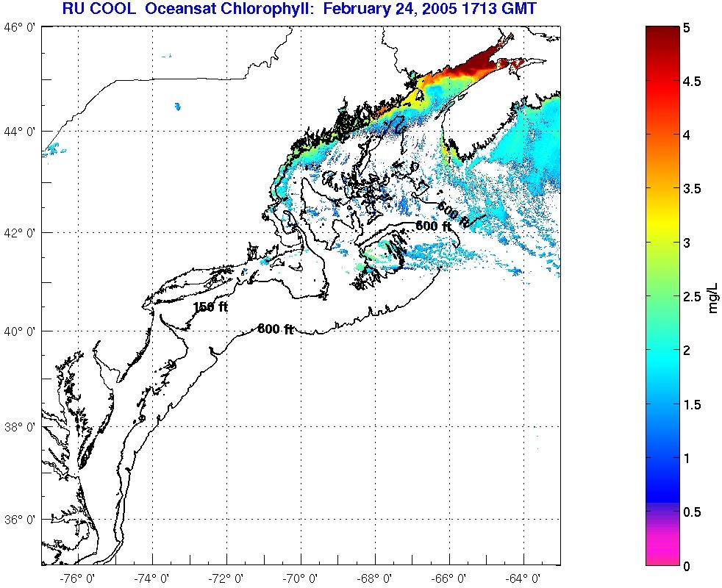722x588 pixels.
Task: Click the "-66° 0'" longitude label
Action: (449, 578)
